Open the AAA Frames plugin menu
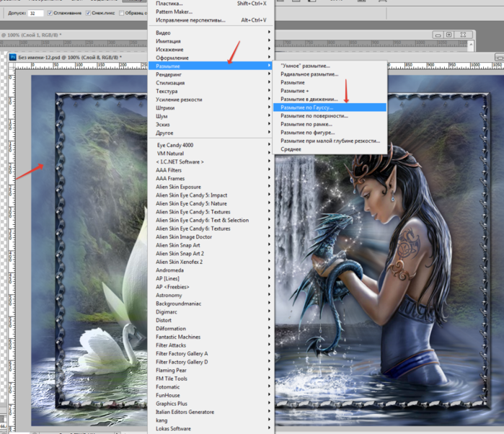 click(x=211, y=179)
